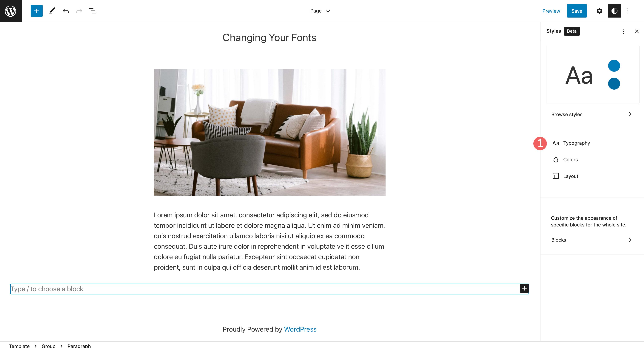Select the Edit (pencil) tool

coord(51,11)
